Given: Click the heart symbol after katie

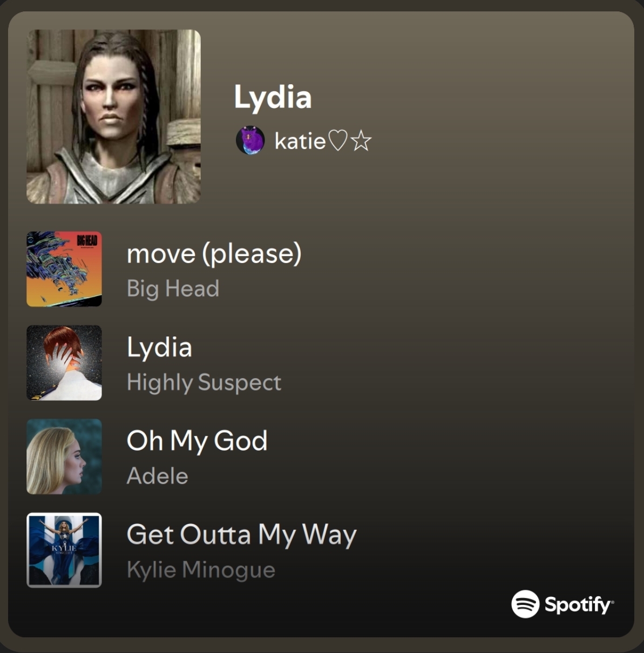Looking at the screenshot, I should pos(338,141).
